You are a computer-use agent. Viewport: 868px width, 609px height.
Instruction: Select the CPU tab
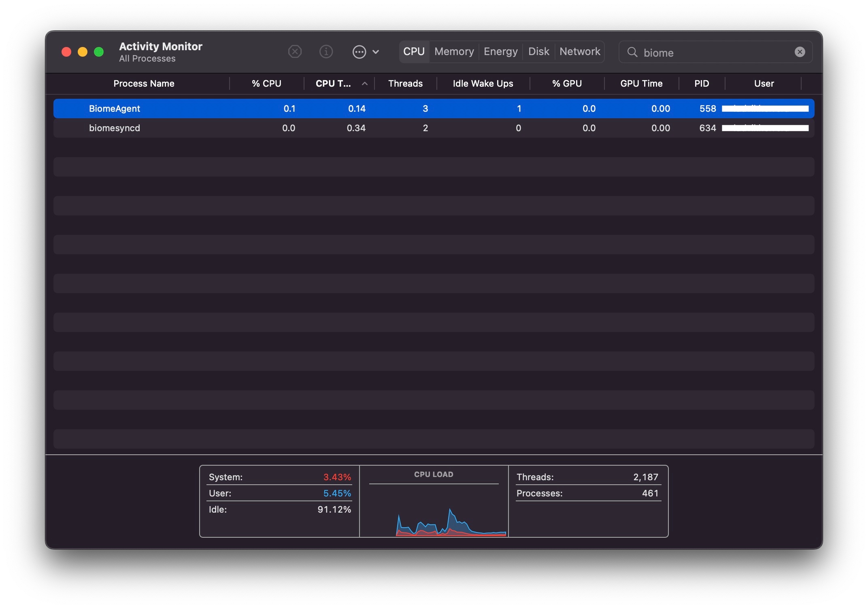pos(414,52)
